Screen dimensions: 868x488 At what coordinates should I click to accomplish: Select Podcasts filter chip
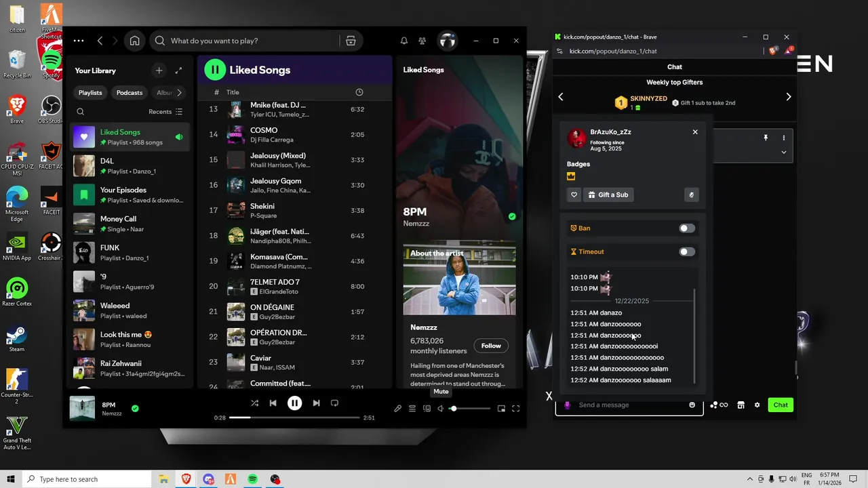tap(130, 93)
